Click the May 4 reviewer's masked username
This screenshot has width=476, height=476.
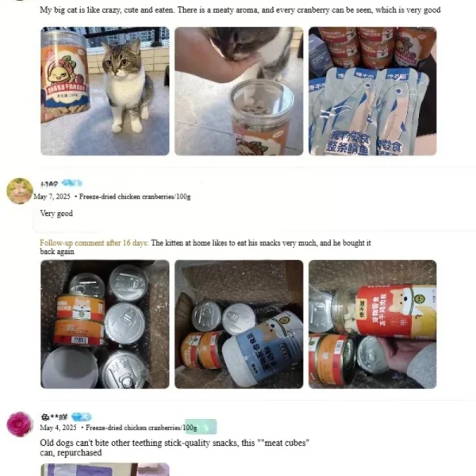pos(54,417)
